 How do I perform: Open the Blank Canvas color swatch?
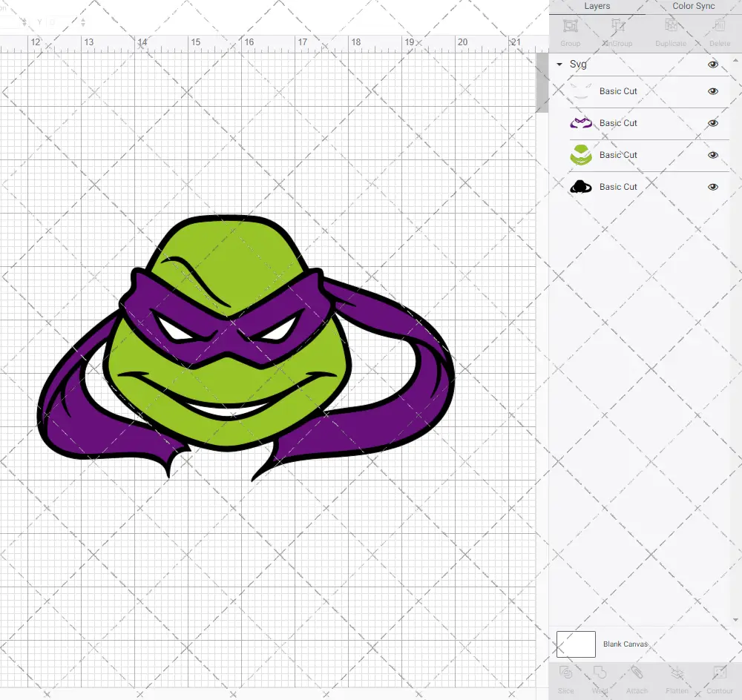576,644
